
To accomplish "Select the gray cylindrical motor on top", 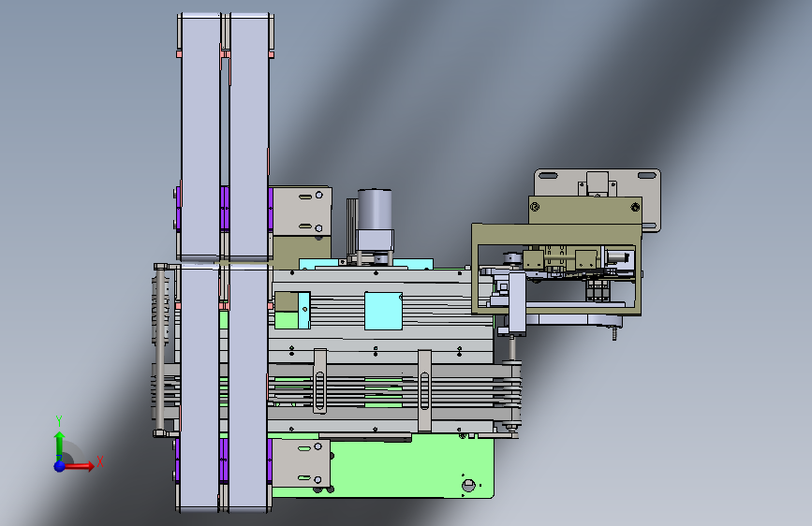I will pyautogui.click(x=375, y=211).
